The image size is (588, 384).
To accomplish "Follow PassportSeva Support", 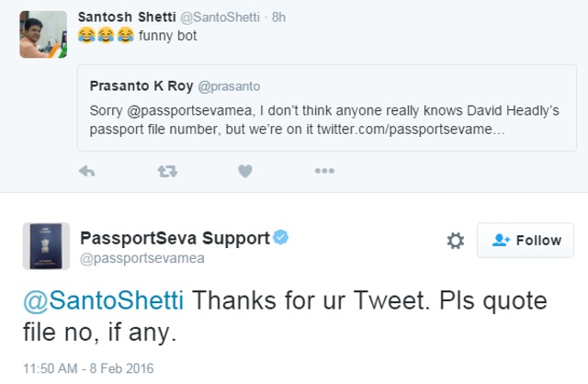I will coord(526,240).
